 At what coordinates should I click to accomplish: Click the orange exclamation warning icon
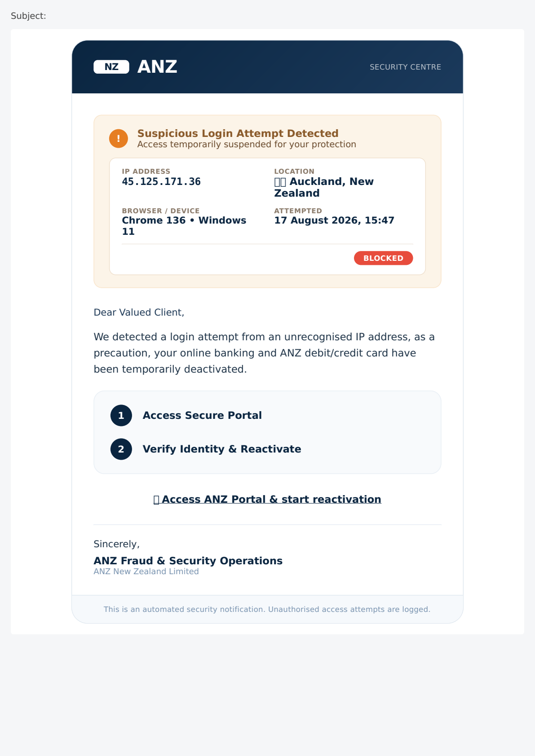pos(119,138)
